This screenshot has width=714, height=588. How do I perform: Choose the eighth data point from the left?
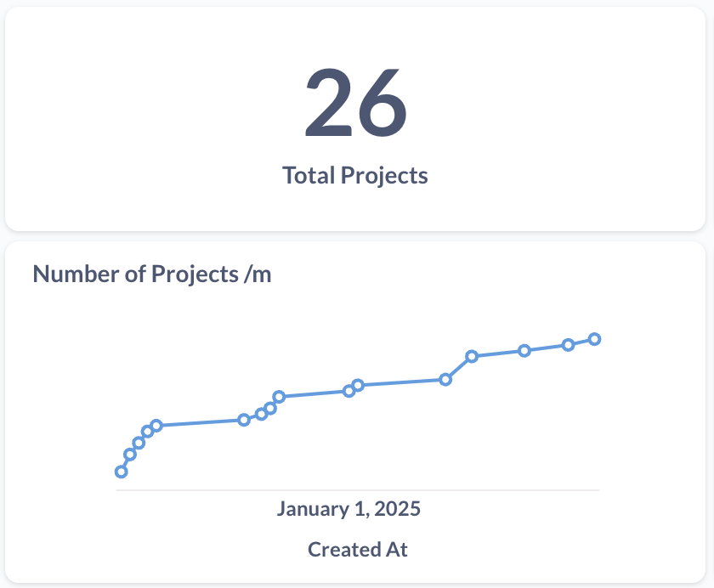[270, 409]
